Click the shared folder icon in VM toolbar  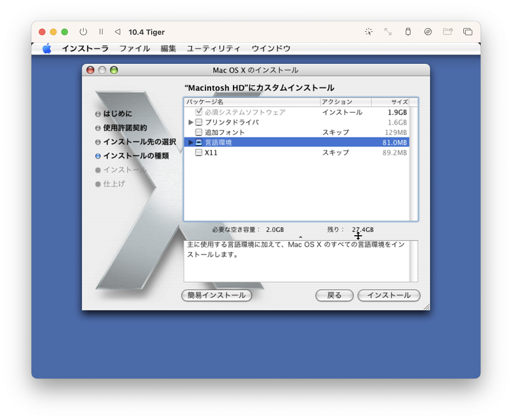pos(447,31)
